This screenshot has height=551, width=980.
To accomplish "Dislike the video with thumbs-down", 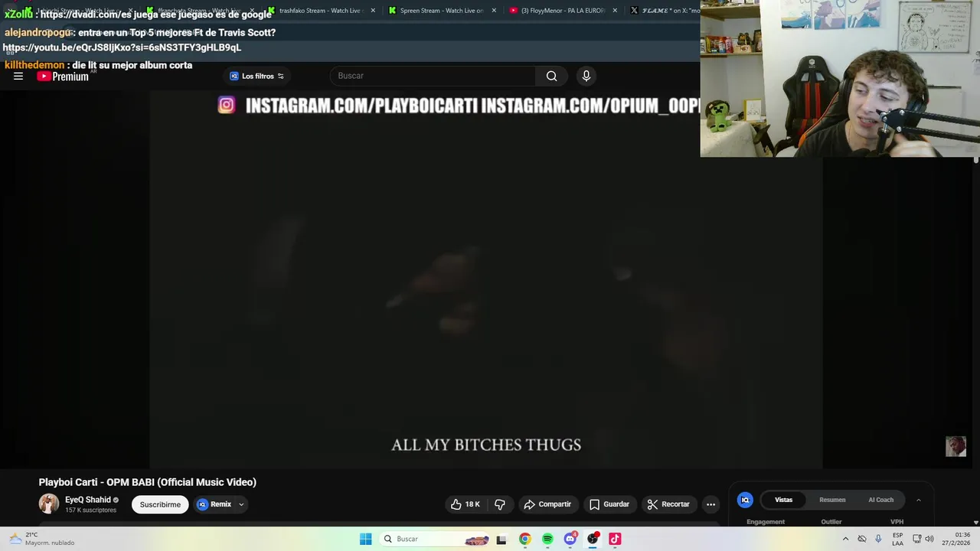I will [500, 504].
